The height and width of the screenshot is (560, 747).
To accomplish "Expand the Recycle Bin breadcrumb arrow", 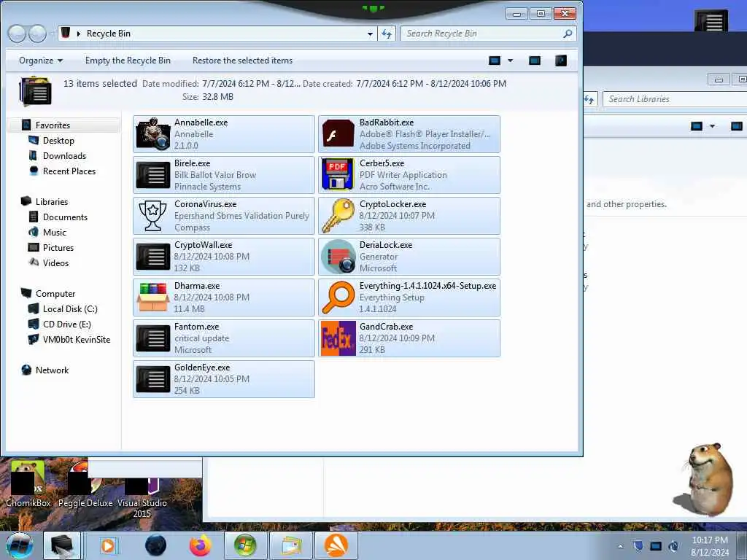I will click(x=79, y=34).
